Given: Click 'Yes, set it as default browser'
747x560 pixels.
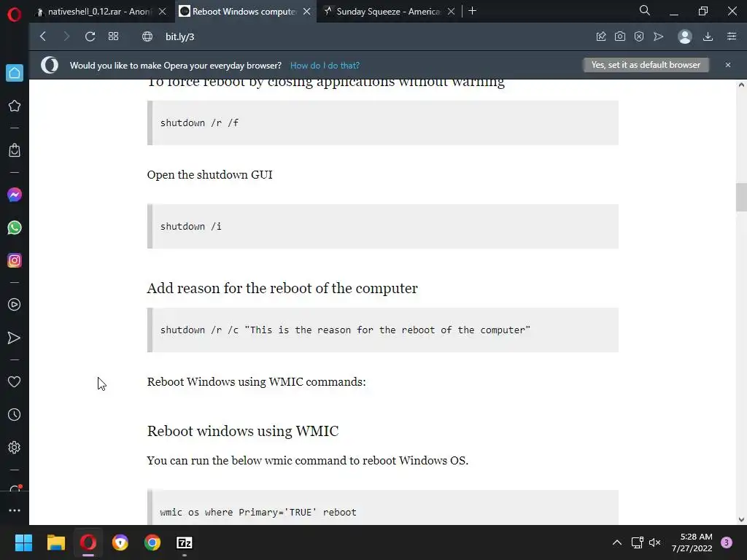Looking at the screenshot, I should (x=646, y=65).
